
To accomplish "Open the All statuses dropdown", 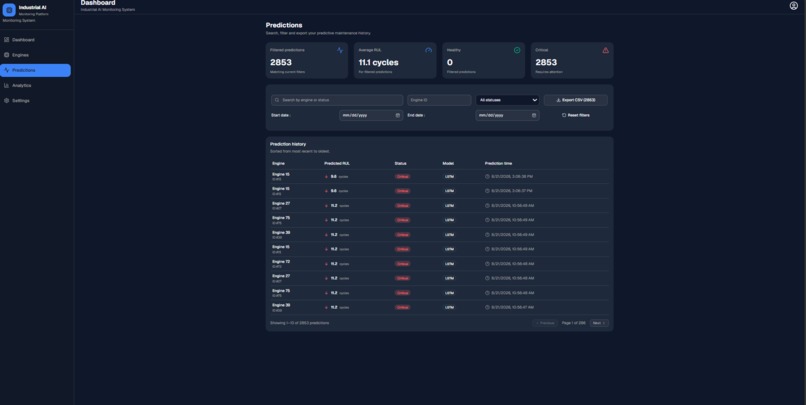I will [507, 100].
